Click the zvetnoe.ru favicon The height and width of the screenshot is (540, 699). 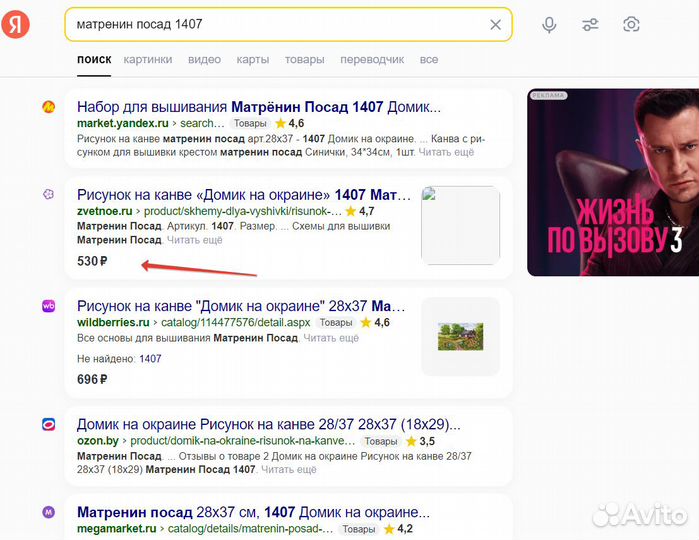pos(49,194)
